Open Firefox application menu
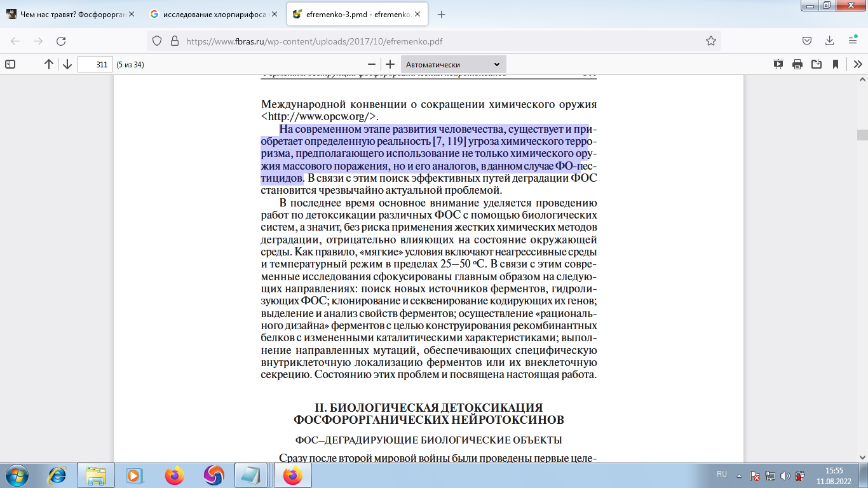Viewport: 868px width, 488px height. coord(853,41)
